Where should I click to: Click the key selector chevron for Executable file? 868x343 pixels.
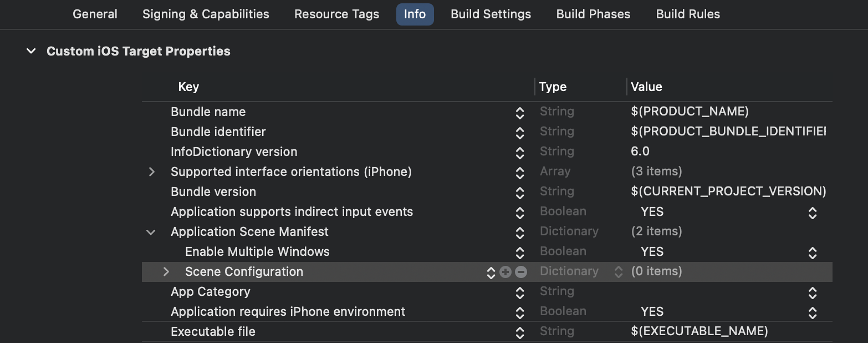[520, 332]
